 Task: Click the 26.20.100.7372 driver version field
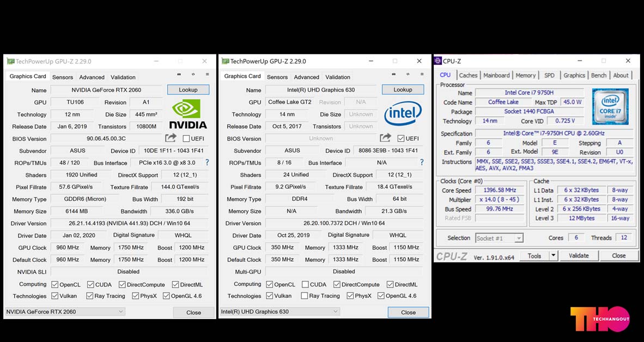(344, 223)
